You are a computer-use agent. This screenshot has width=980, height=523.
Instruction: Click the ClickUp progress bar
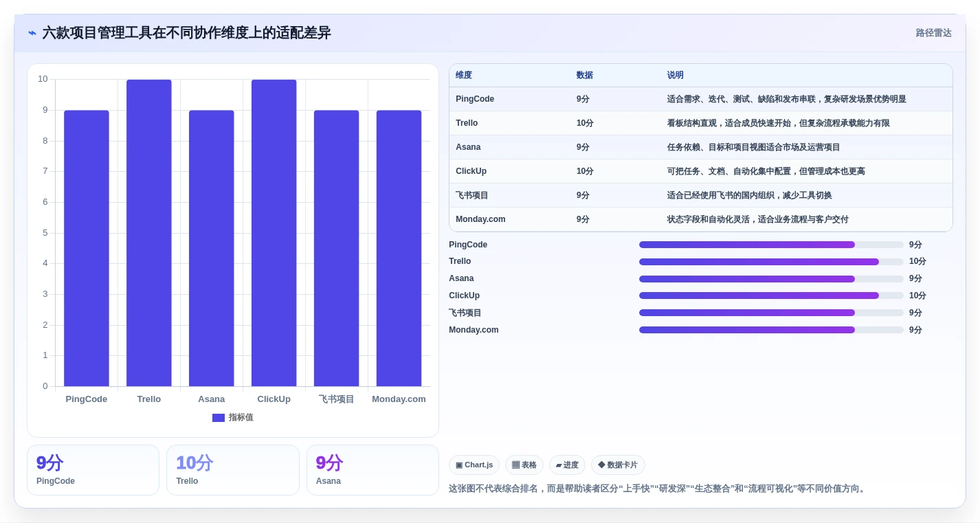tap(771, 296)
